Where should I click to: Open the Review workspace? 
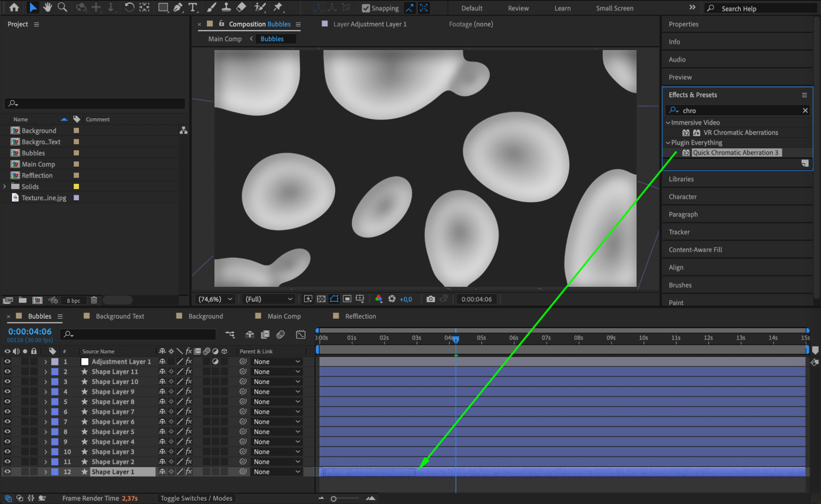click(x=518, y=8)
